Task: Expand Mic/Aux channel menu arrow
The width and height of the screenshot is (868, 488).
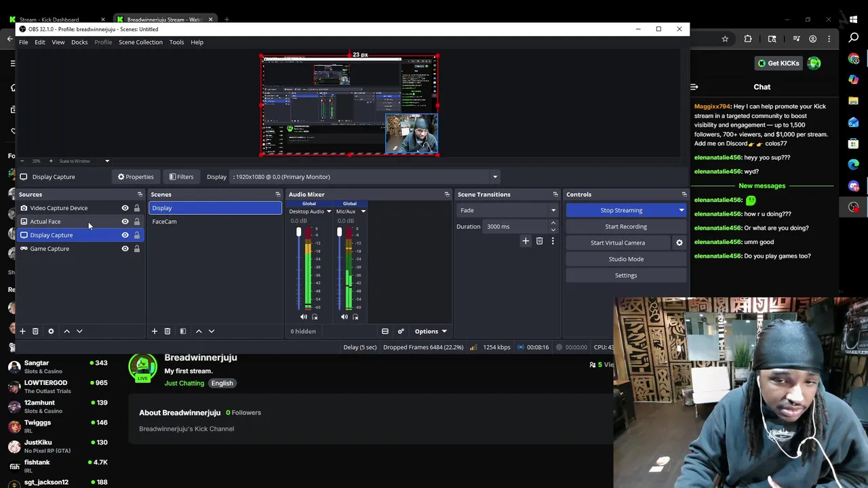Action: click(363, 211)
